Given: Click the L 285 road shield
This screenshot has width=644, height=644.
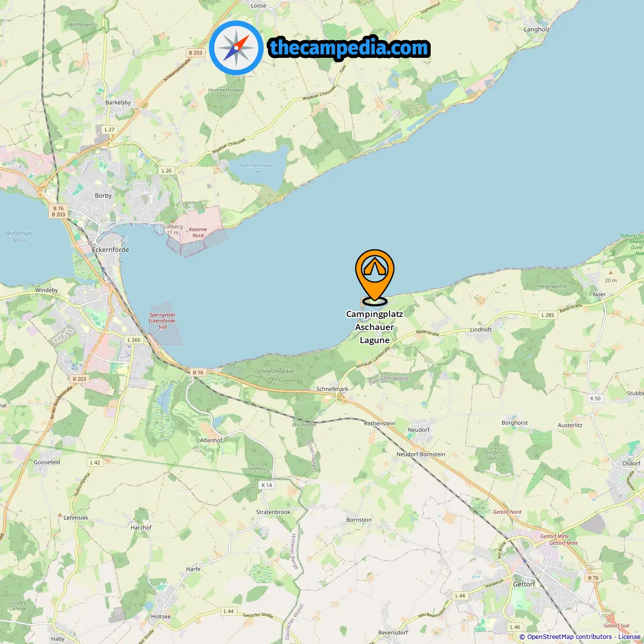Looking at the screenshot, I should pyautogui.click(x=547, y=315).
